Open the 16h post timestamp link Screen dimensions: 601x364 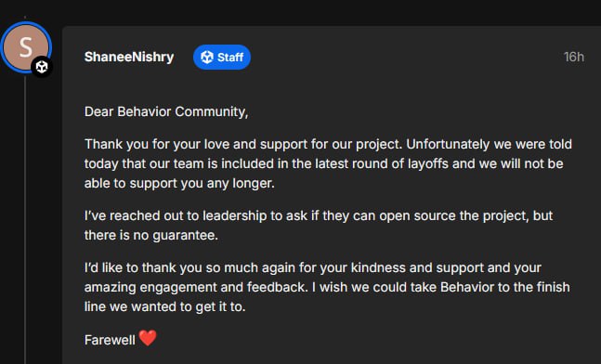click(x=573, y=57)
